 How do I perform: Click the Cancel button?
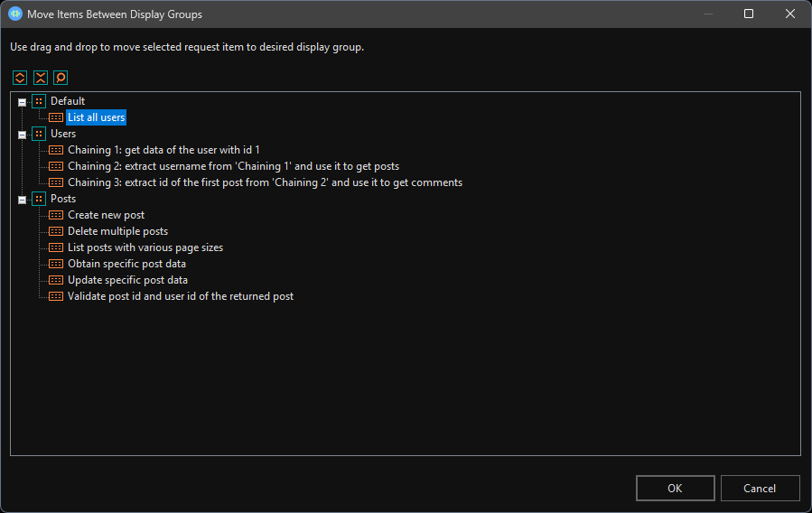[x=760, y=488]
